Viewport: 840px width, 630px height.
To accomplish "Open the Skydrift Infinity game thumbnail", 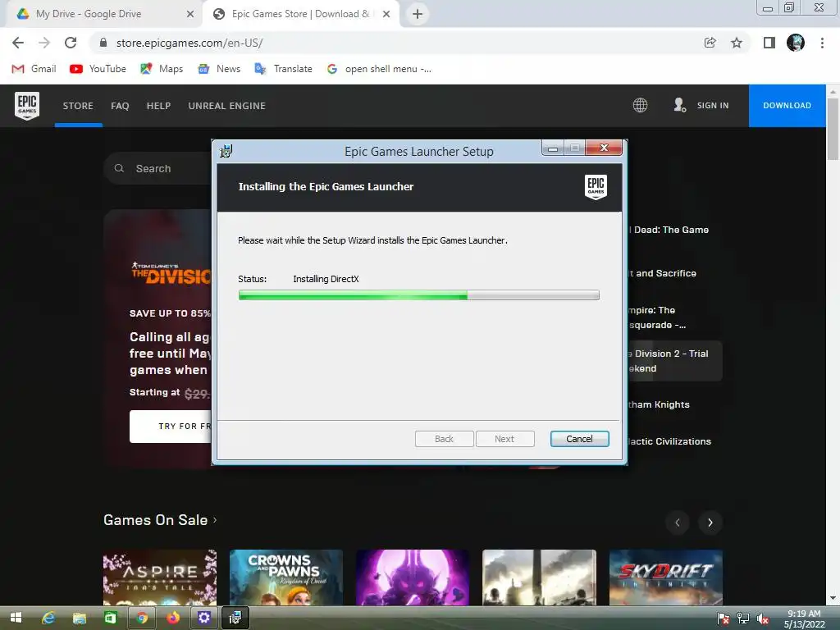I will pos(666,577).
